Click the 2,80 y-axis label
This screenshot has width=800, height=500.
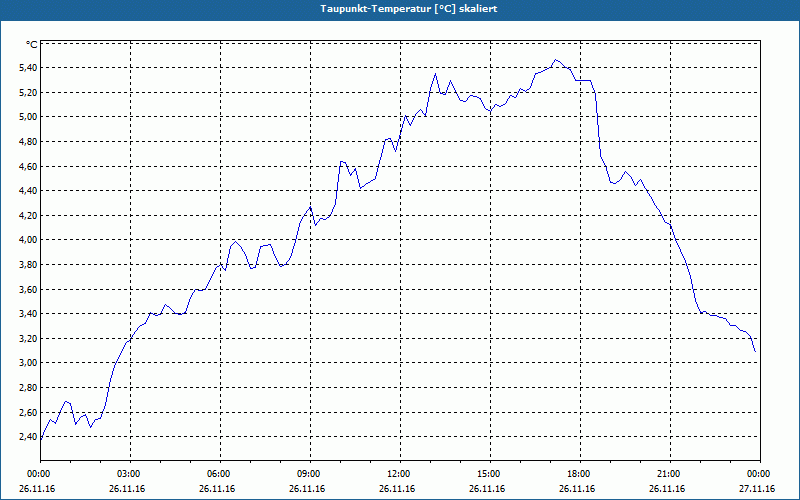point(29,387)
